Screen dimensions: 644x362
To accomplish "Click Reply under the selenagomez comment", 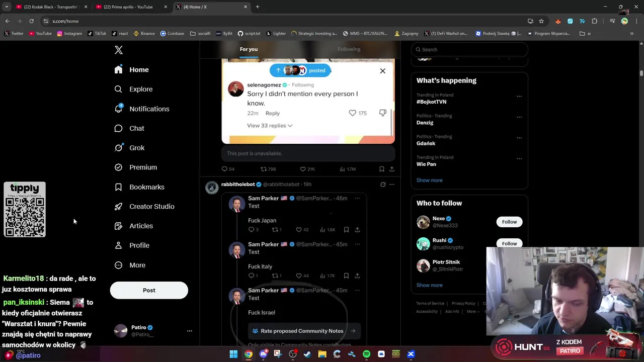I will [x=273, y=113].
